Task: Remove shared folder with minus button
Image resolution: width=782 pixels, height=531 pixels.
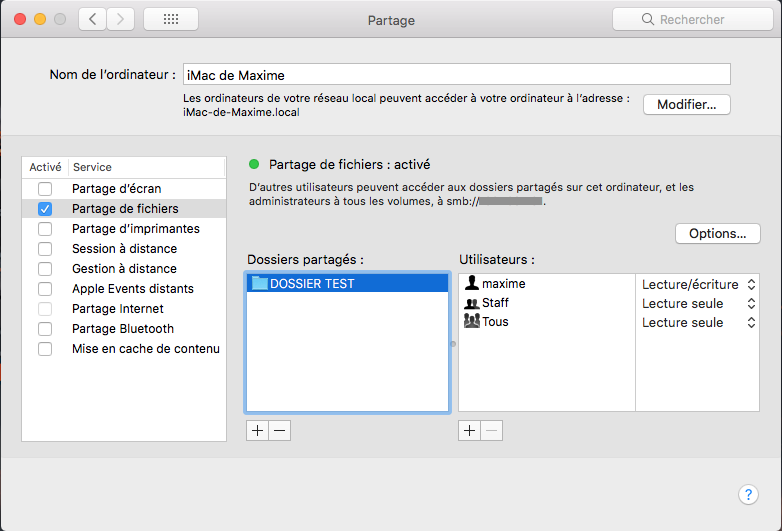Action: pos(279,430)
